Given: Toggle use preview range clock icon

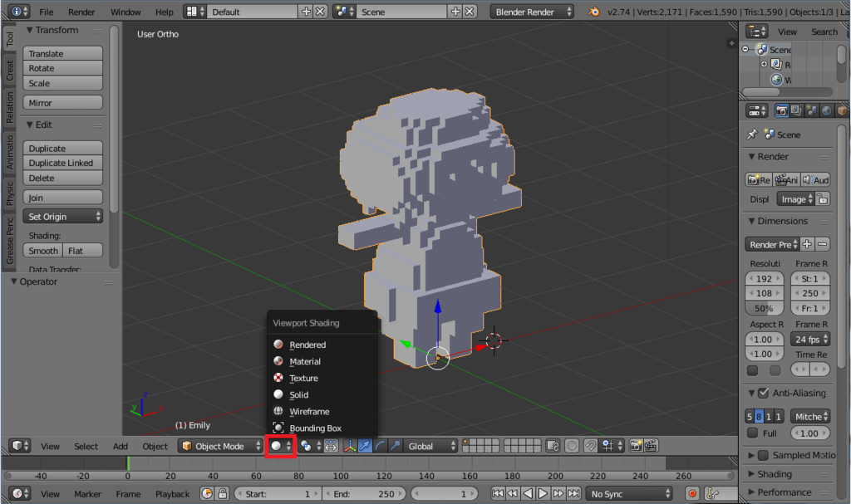Looking at the screenshot, I should click(x=207, y=494).
